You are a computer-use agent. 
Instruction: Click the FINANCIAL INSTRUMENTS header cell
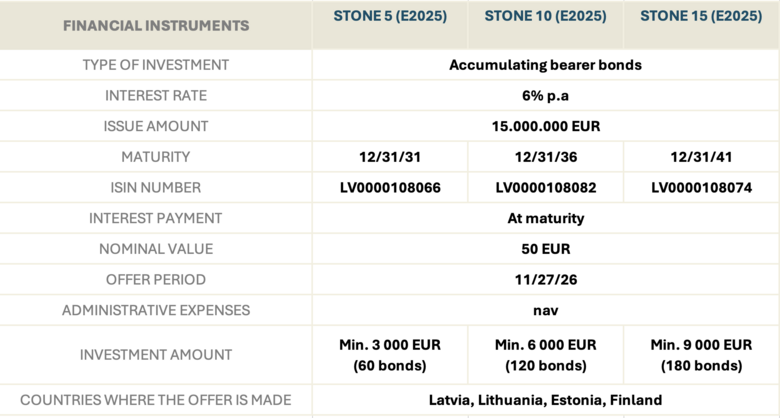click(157, 24)
